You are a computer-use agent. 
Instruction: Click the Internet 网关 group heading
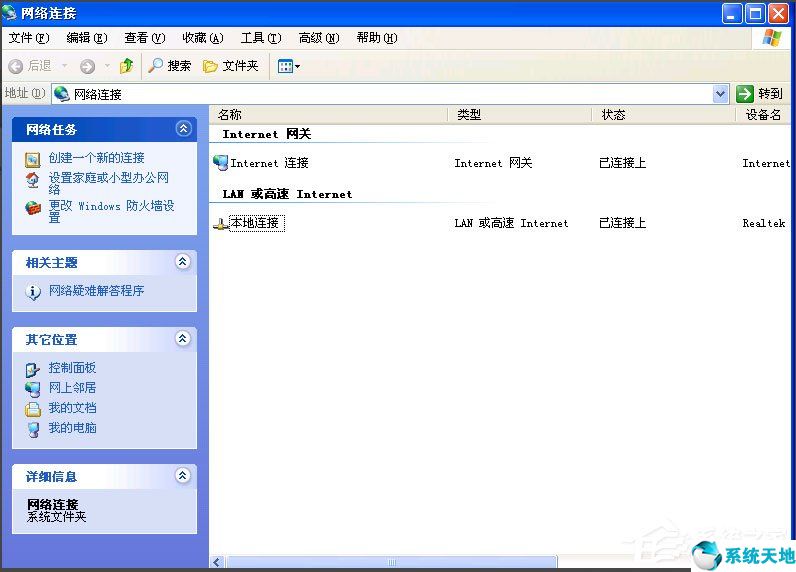(x=267, y=134)
